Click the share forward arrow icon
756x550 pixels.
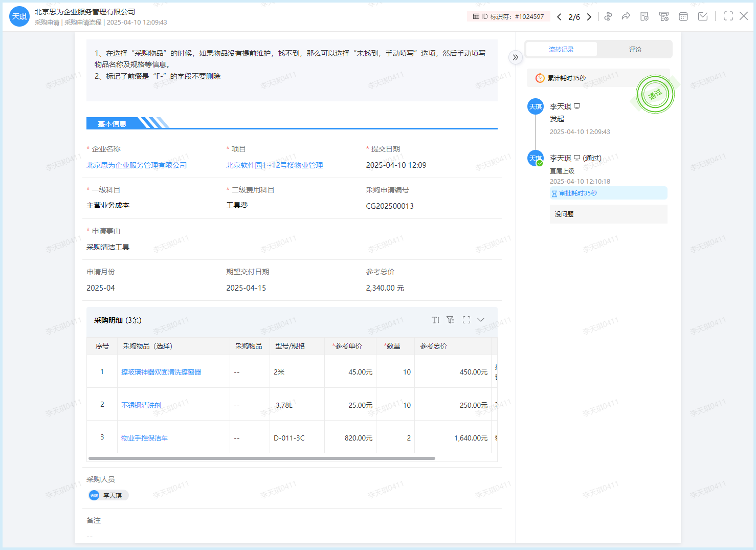pyautogui.click(x=626, y=16)
